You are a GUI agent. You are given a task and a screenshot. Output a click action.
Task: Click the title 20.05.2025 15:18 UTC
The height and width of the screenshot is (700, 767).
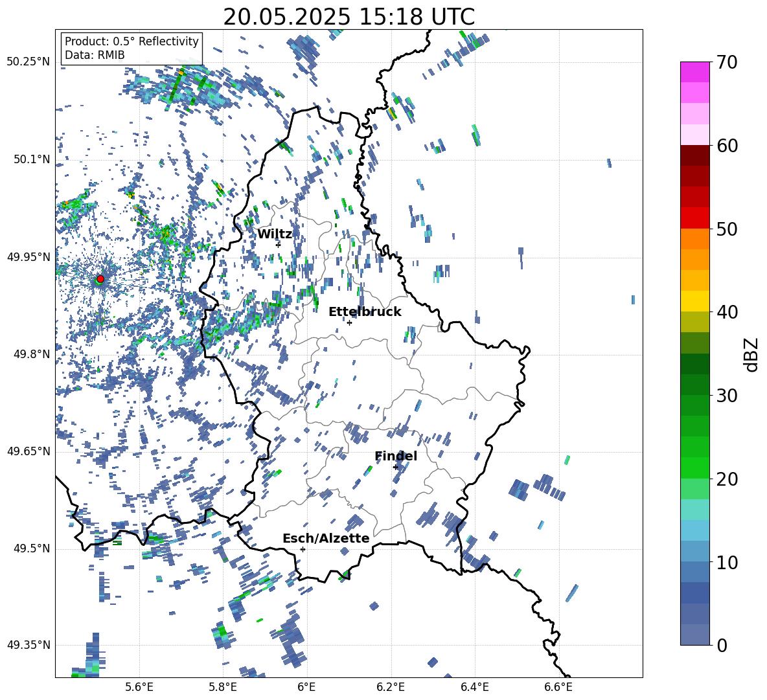tap(349, 17)
